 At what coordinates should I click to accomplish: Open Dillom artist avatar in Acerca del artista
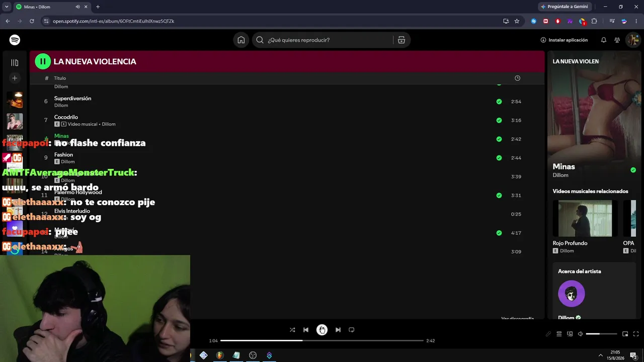click(x=572, y=294)
